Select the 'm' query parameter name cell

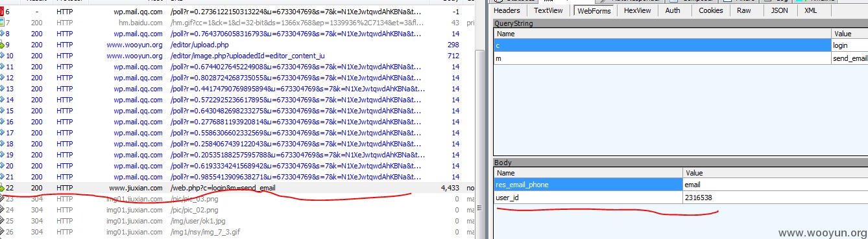click(x=662, y=58)
